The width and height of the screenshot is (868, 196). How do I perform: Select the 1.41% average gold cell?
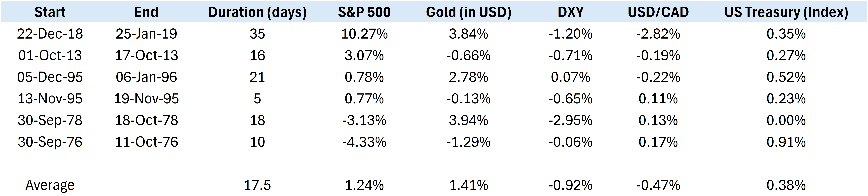point(468,185)
